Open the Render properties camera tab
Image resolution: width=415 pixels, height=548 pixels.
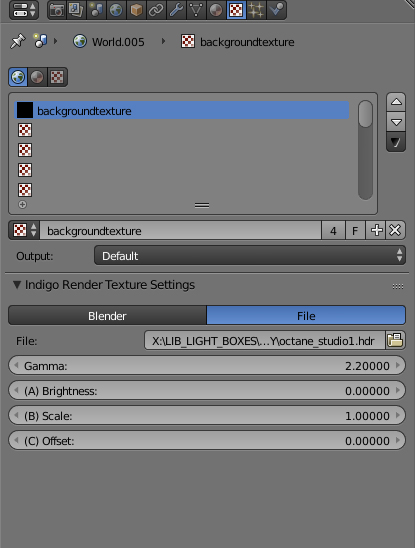coord(57,10)
